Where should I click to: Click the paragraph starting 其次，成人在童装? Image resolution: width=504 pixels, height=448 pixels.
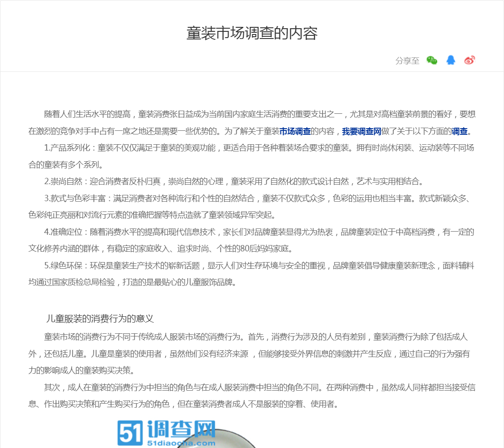tap(252, 396)
